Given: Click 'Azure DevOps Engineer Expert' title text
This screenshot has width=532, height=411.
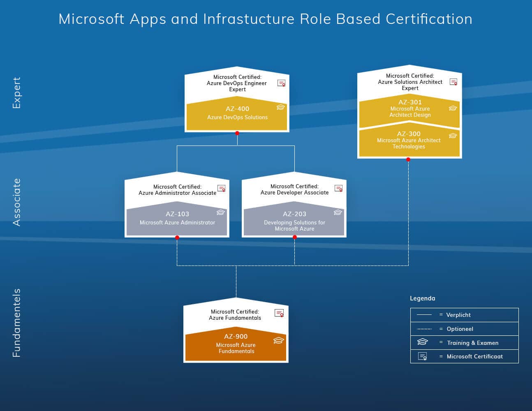Looking at the screenshot, I should [x=237, y=86].
